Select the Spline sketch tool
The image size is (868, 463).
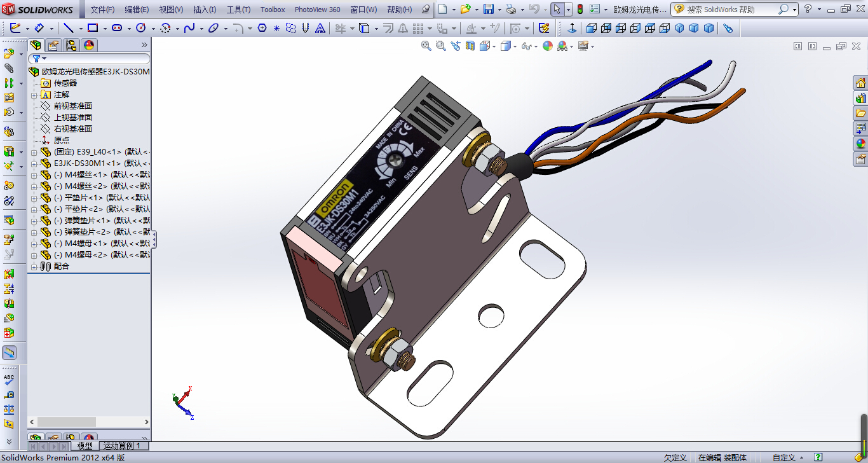[189, 28]
